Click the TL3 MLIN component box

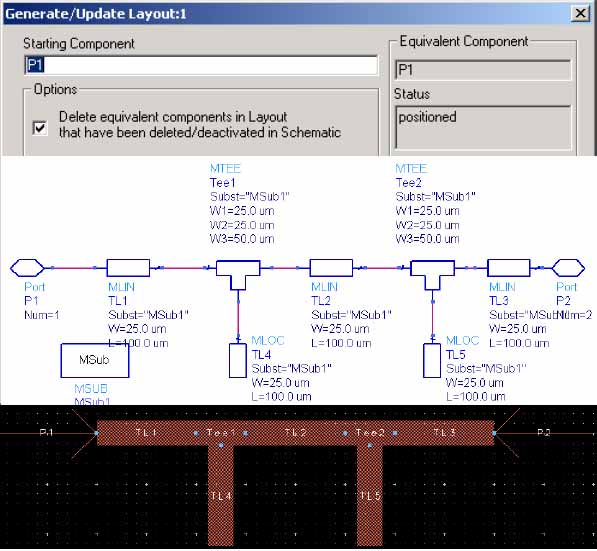pos(508,268)
